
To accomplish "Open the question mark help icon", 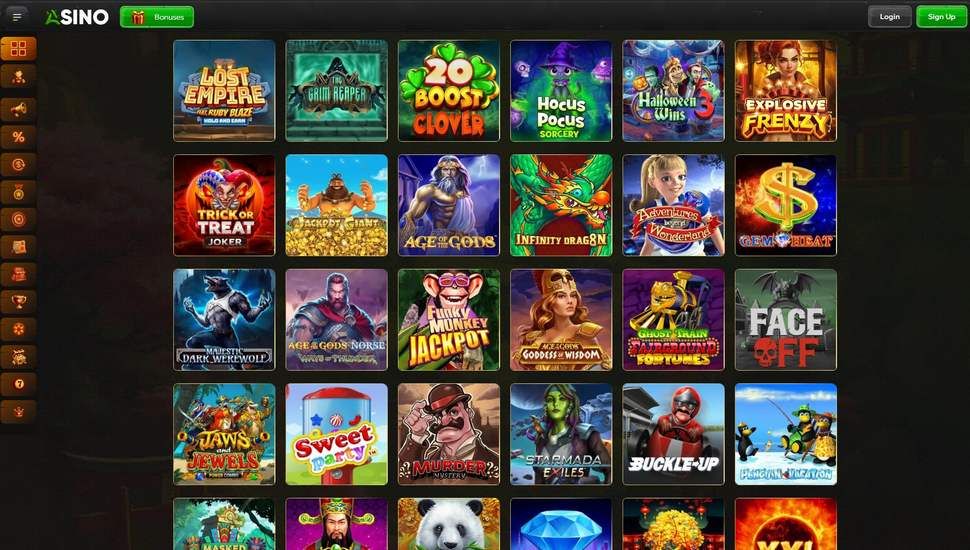I will pyautogui.click(x=19, y=384).
